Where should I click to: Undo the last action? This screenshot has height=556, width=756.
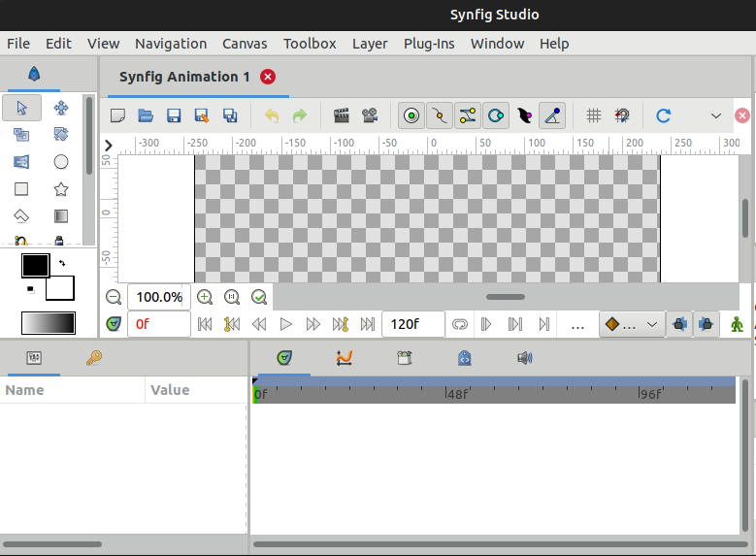[272, 115]
